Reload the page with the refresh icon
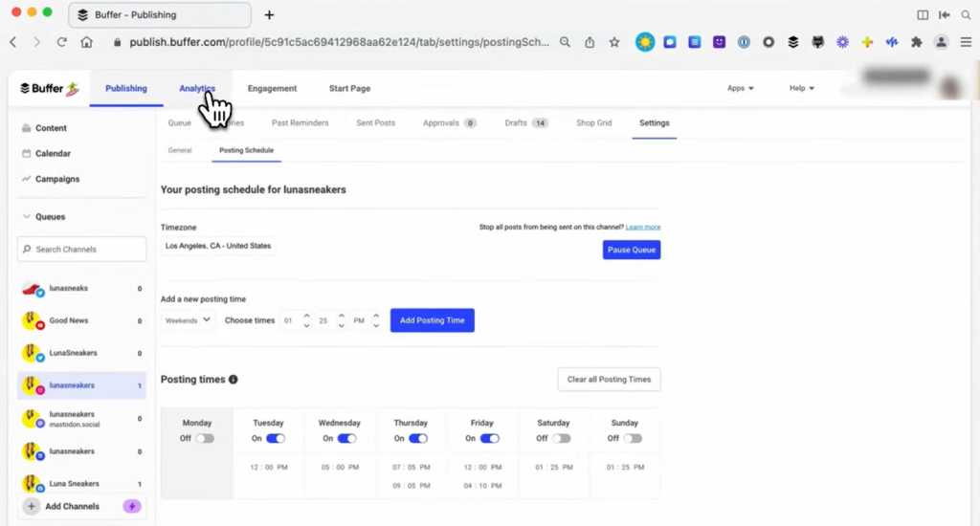Screen dimensions: 980x526 [x=61, y=42]
